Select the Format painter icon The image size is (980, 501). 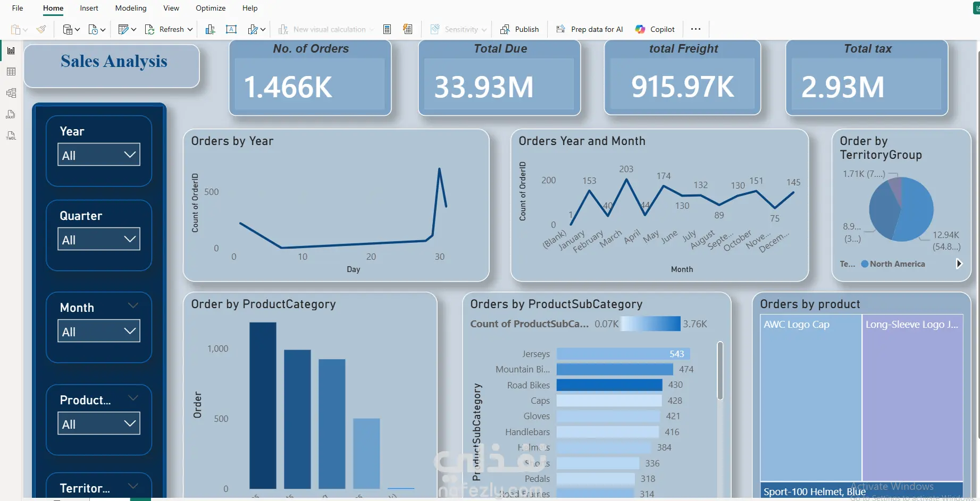point(41,29)
